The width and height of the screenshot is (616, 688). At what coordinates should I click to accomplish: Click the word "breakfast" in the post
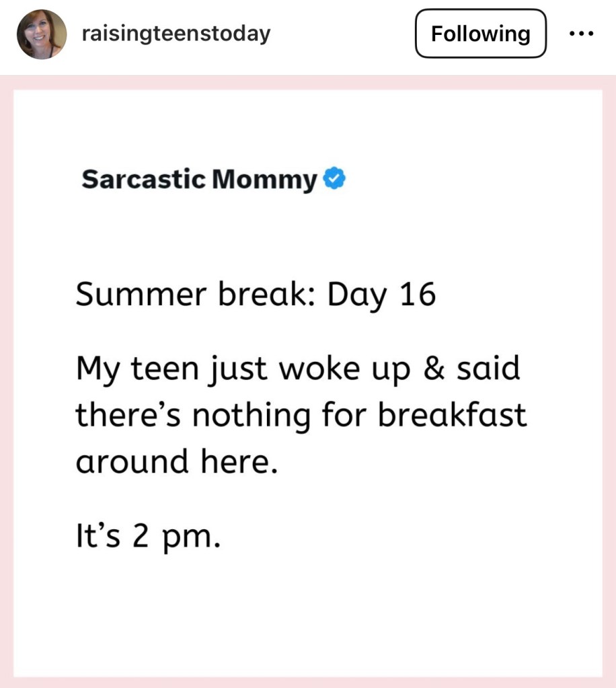click(x=451, y=416)
